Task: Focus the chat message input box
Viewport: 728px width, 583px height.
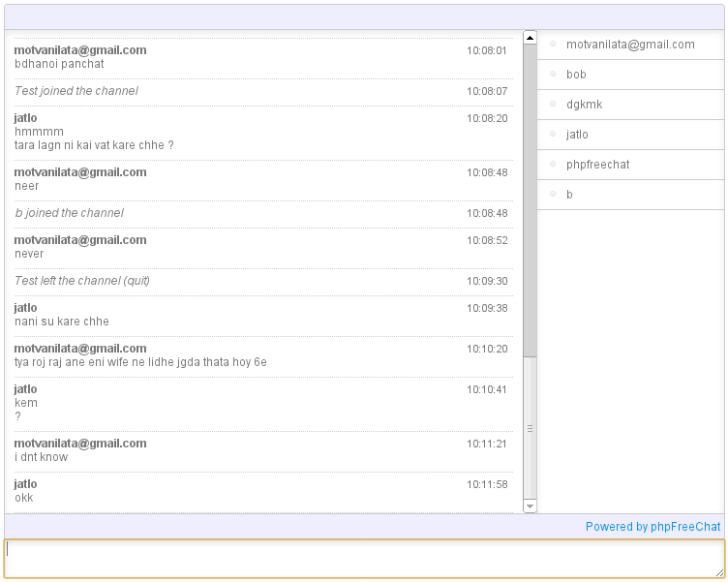Action: (364, 559)
